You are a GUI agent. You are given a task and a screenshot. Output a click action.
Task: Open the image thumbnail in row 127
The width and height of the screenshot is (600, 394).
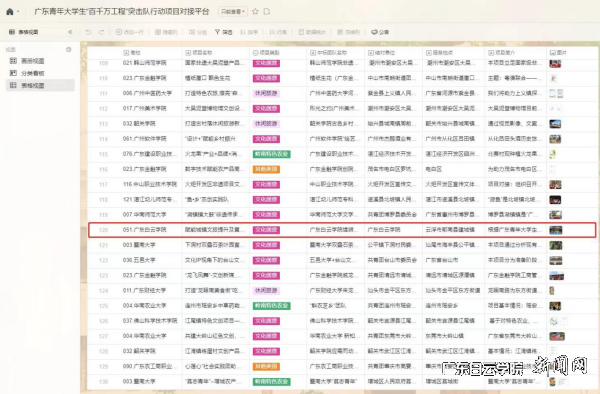click(557, 336)
